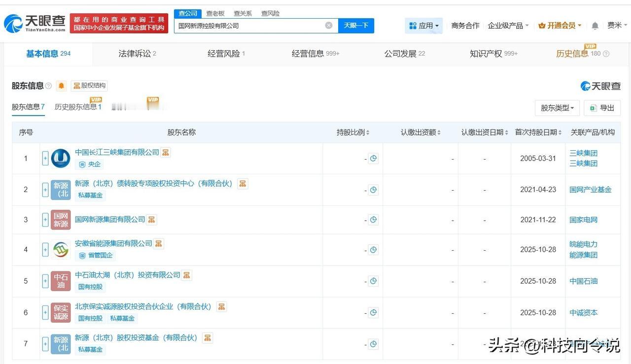Click the pie chart icon in 中国长江三峡集团 row
Viewport: 631px width, 364px height.
pyautogui.click(x=373, y=159)
